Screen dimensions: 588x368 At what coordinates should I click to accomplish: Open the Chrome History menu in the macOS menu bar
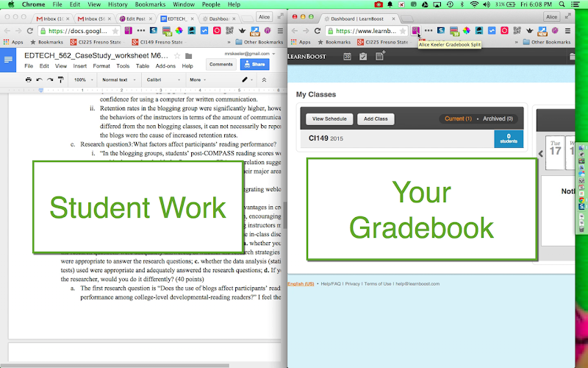click(x=118, y=4)
